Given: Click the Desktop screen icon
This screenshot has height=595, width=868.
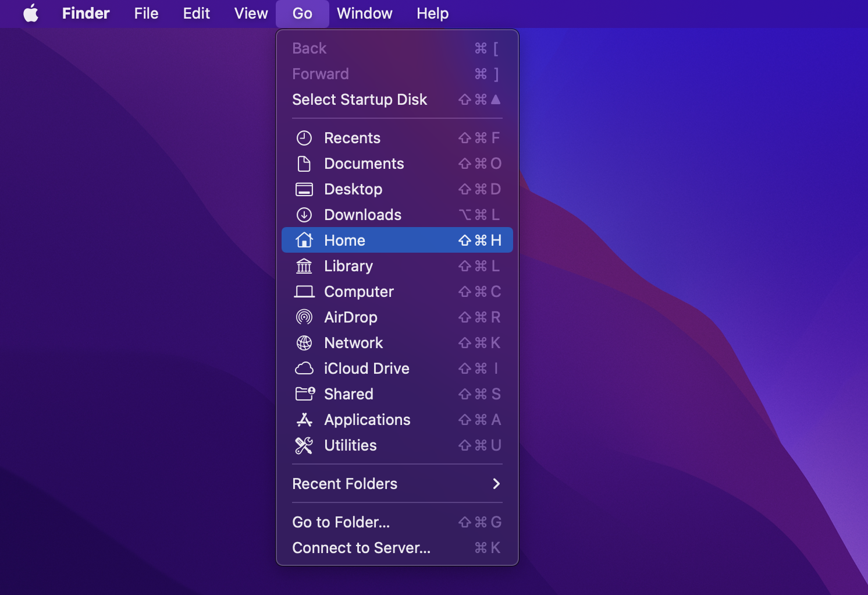Looking at the screenshot, I should click(304, 189).
